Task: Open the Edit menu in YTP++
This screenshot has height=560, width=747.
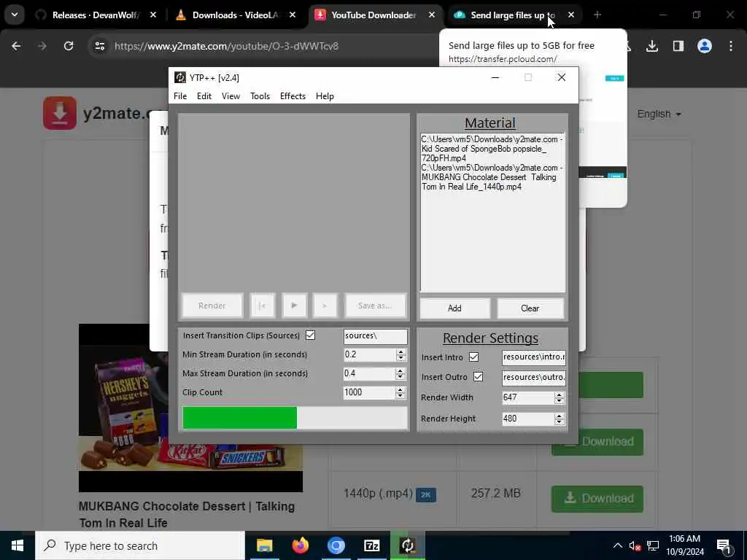Action: [204, 96]
